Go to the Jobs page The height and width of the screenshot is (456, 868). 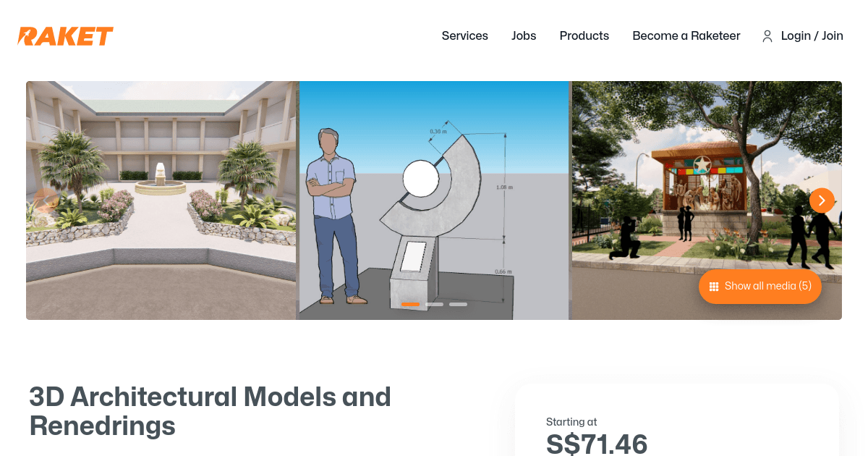524,36
